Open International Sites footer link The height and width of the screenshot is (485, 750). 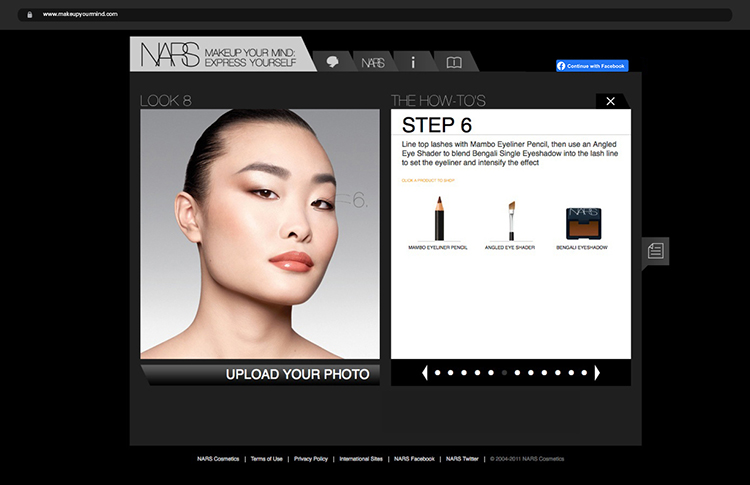361,459
